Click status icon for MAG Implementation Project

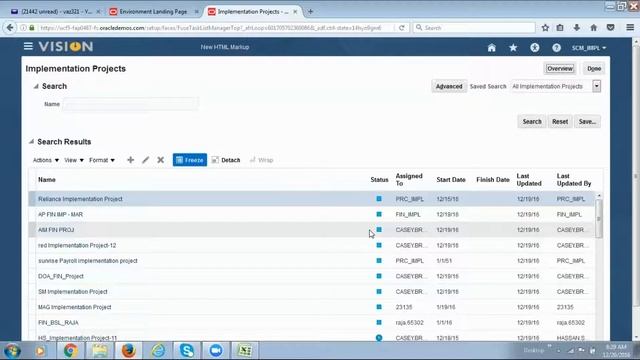click(x=379, y=307)
